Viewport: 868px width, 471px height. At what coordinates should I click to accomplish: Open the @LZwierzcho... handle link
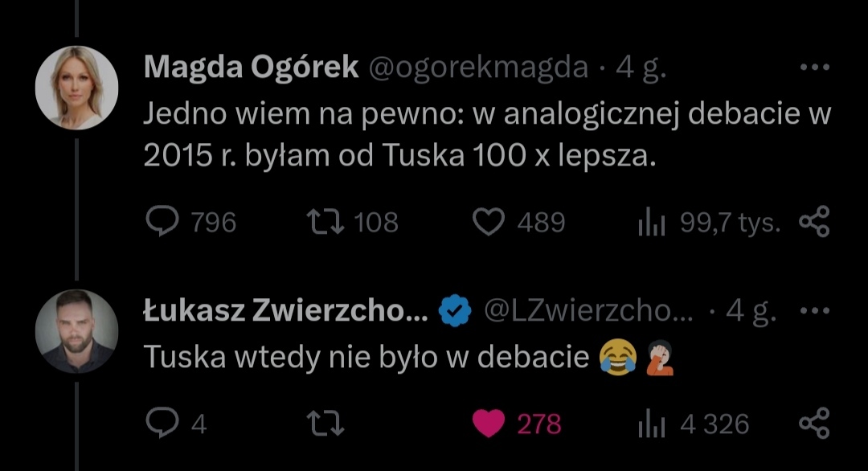pyautogui.click(x=587, y=312)
